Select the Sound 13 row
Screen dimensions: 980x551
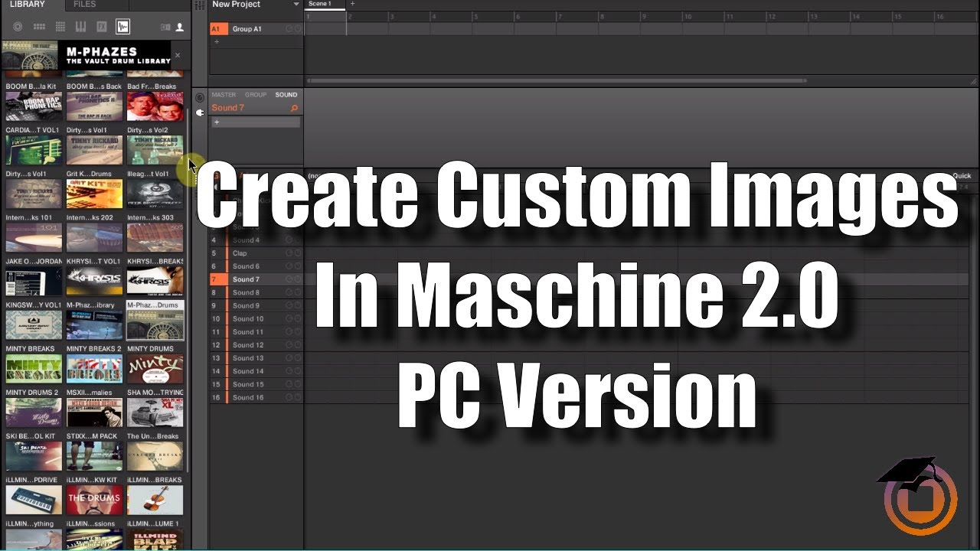coord(256,357)
